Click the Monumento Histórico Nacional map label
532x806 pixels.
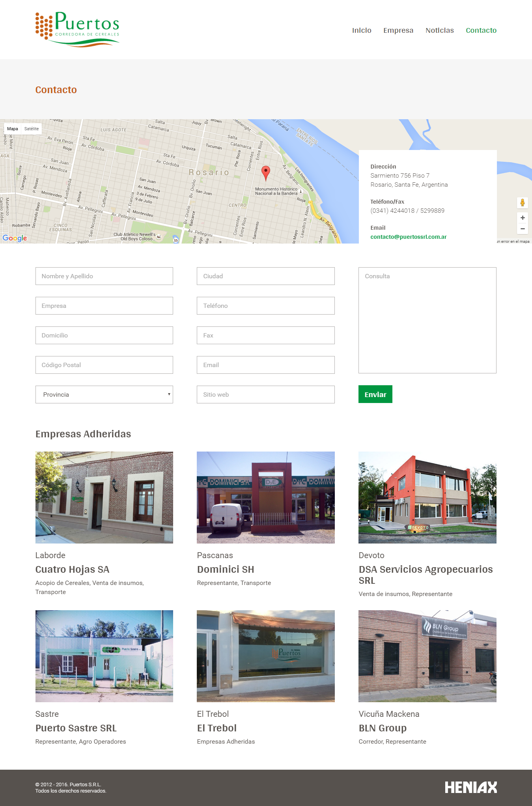click(276, 191)
